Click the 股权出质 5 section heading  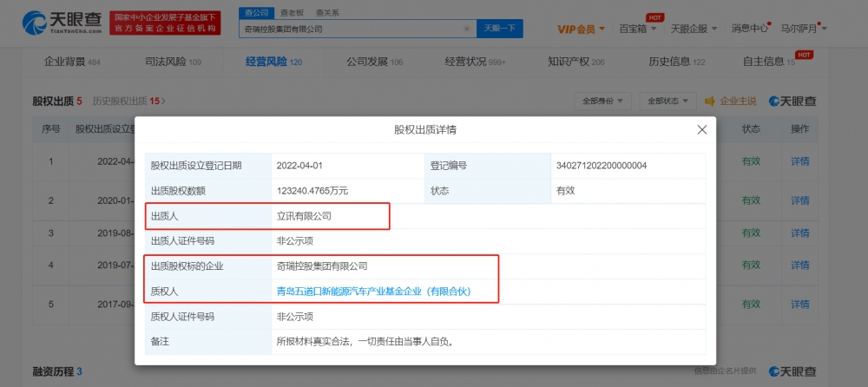click(x=57, y=101)
